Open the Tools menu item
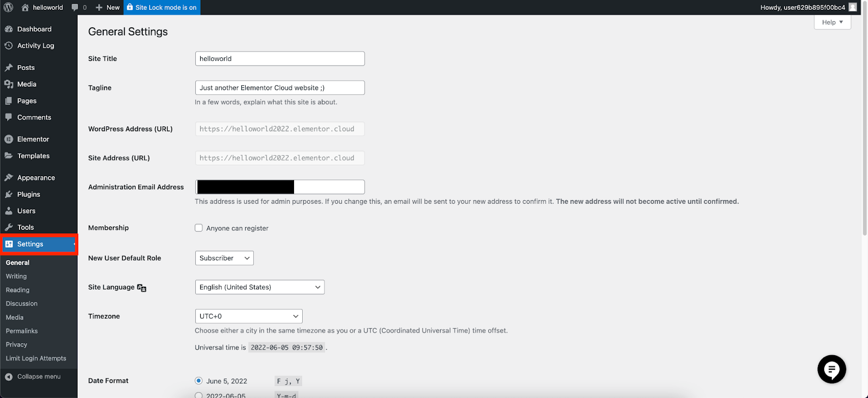Screen dimensions: 868x398 (39, 227)
